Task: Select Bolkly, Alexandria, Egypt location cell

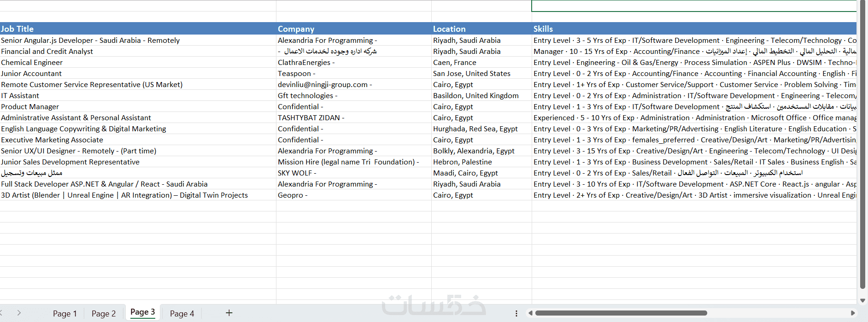Action: point(481,151)
